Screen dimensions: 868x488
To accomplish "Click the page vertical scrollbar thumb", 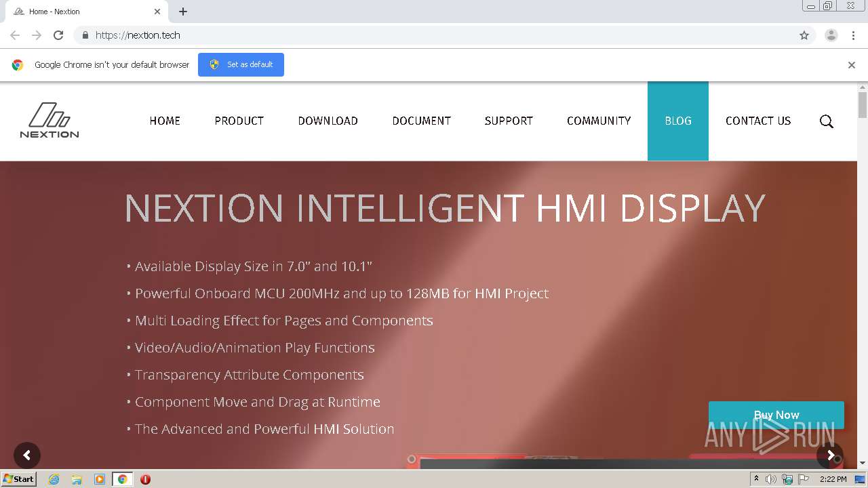I will [863, 105].
